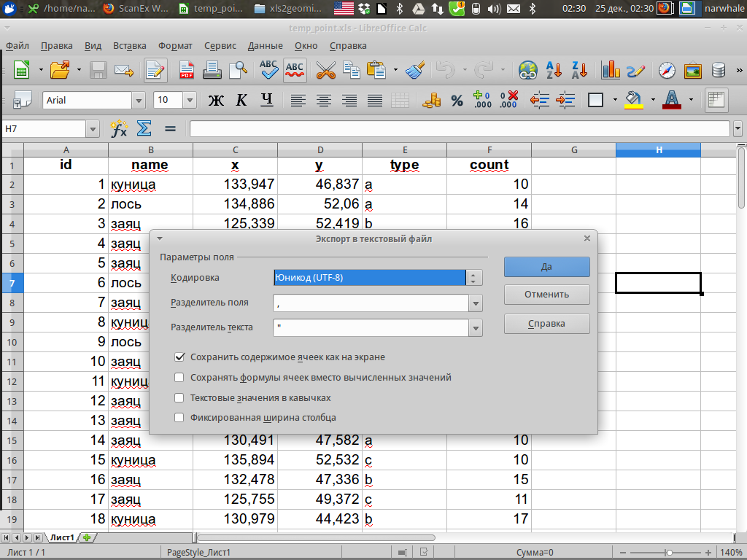Screen dimensions: 747x560
Task: Click the formula input line
Action: 460,128
